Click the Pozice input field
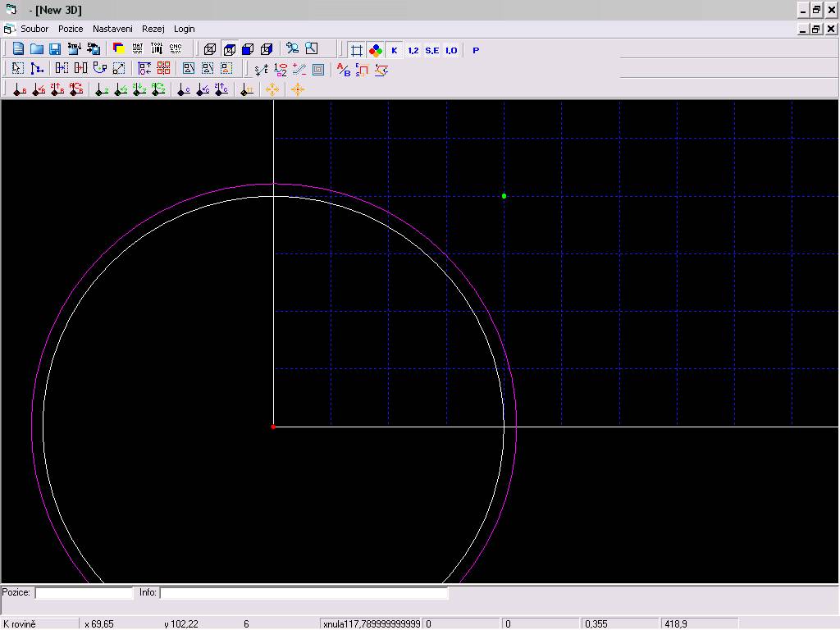 (84, 592)
